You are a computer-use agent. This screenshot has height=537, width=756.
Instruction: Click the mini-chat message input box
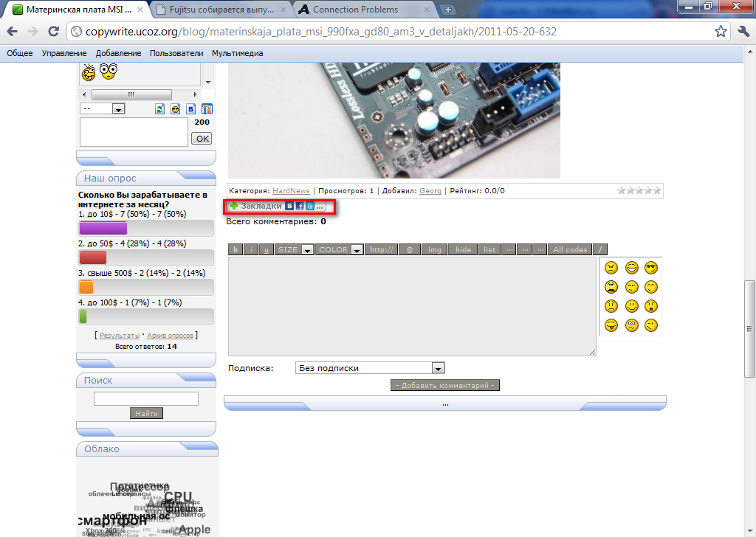click(134, 132)
